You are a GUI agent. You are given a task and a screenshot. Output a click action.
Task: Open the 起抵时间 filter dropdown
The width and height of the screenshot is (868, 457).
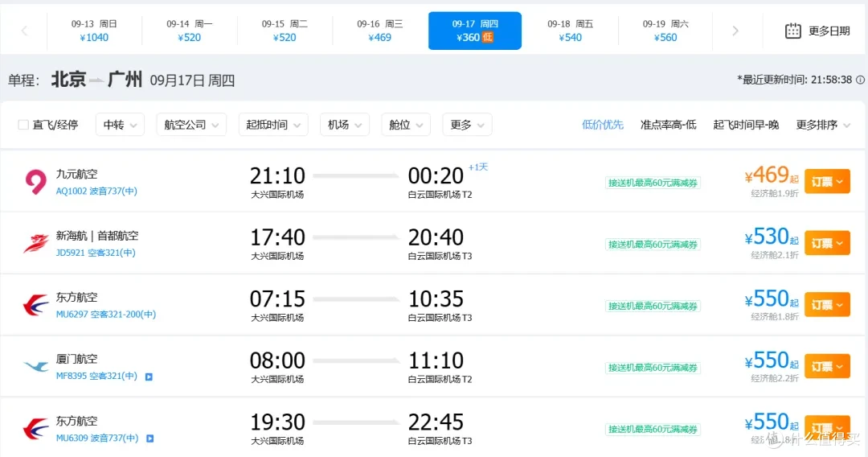(x=273, y=125)
